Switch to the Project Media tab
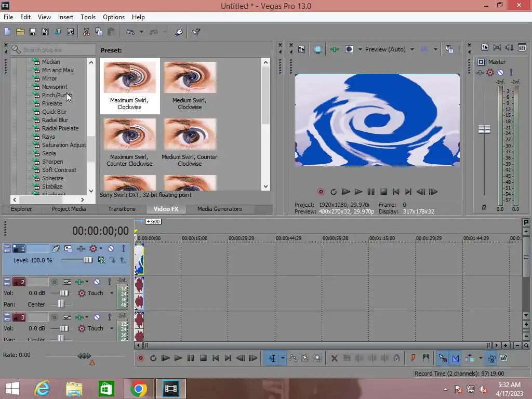Screen dimensions: 532x399 (69, 209)
